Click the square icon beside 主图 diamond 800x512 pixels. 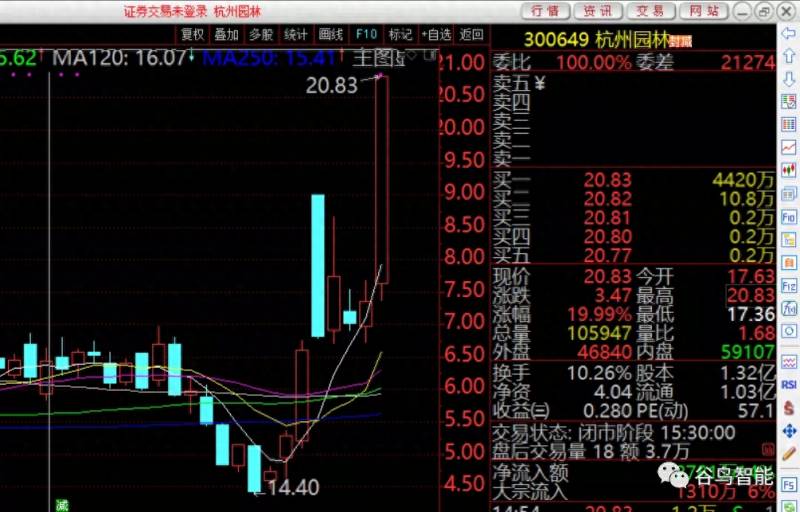point(432,54)
